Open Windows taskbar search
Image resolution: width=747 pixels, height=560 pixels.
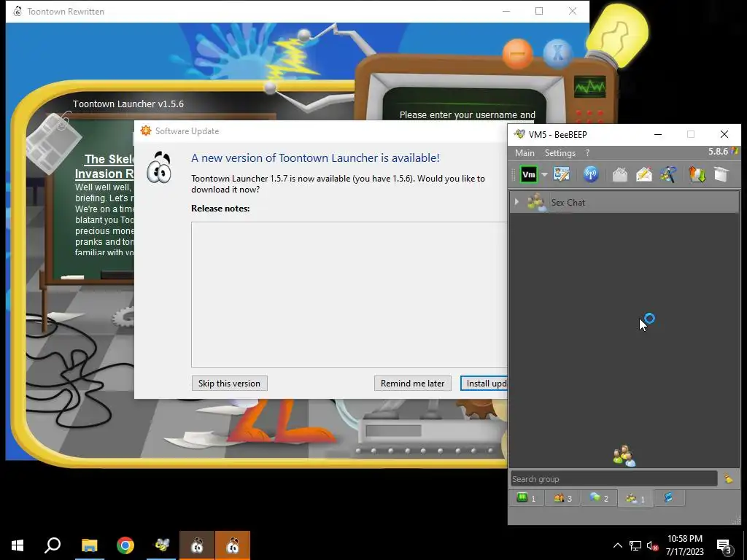53,545
